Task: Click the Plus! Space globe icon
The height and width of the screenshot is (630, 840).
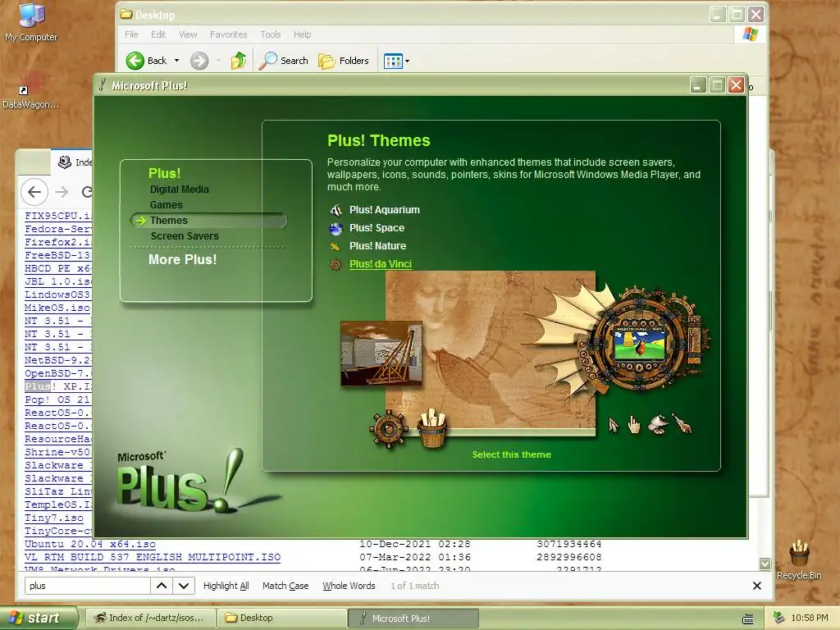Action: 336,229
